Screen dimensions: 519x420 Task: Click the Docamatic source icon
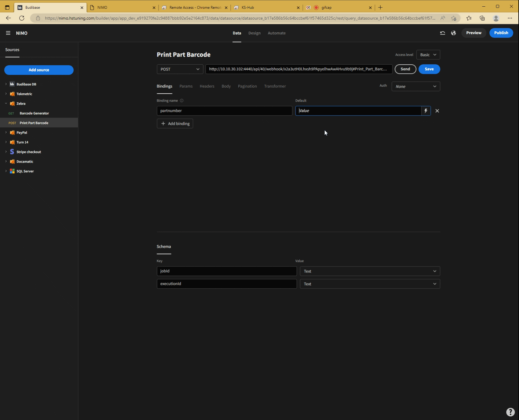point(12,161)
